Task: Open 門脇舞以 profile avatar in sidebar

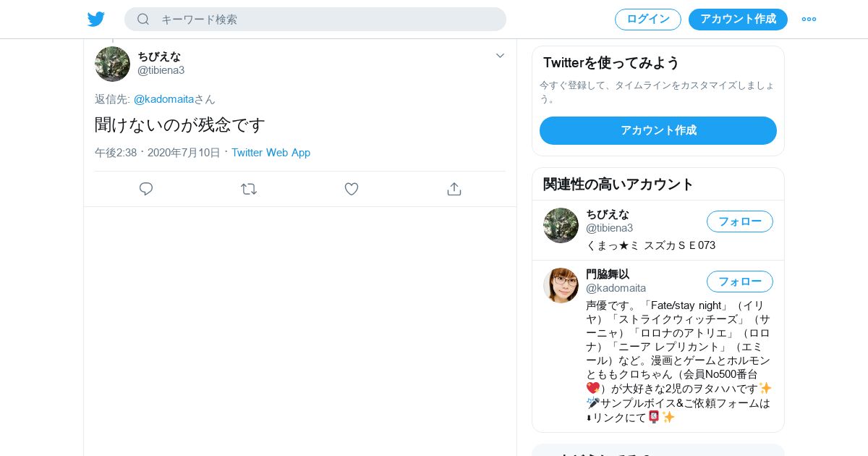Action: 561,285
